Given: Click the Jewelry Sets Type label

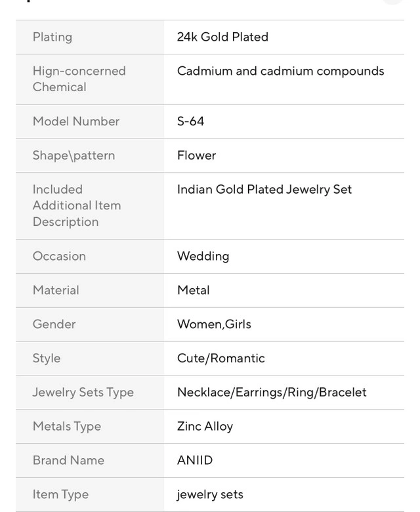Looking at the screenshot, I should pos(83,393).
